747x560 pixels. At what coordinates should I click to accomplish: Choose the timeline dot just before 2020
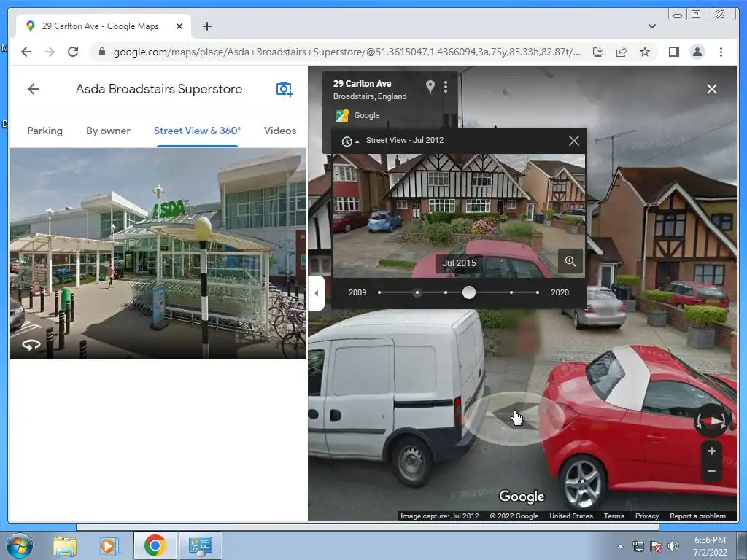pyautogui.click(x=511, y=292)
